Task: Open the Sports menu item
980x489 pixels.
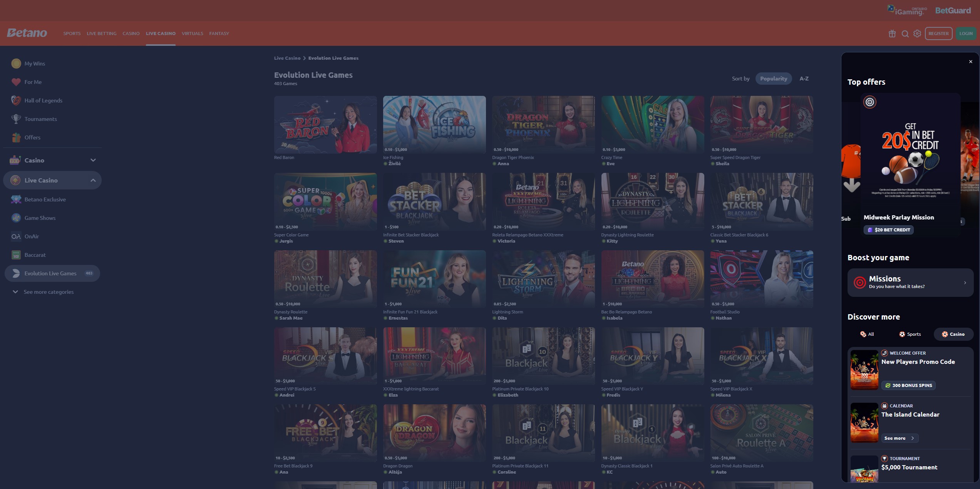Action: tap(72, 33)
